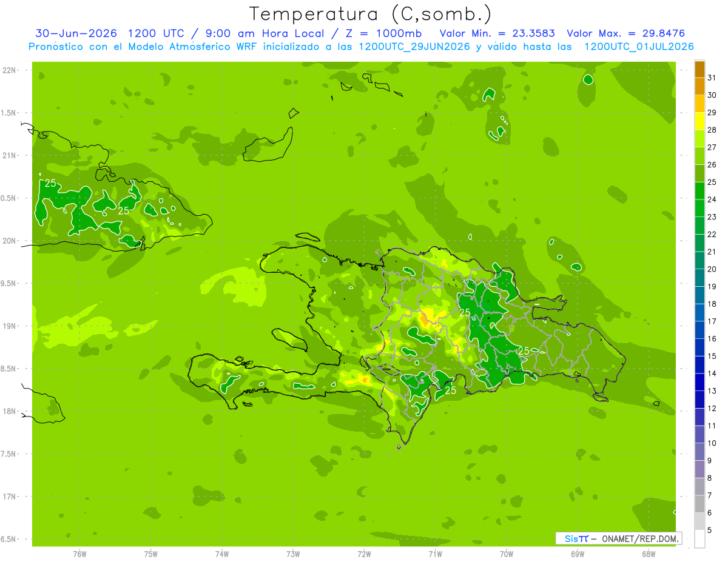The width and height of the screenshot is (728, 562).
Task: Click the "76W" longitude label
Action: point(79,554)
